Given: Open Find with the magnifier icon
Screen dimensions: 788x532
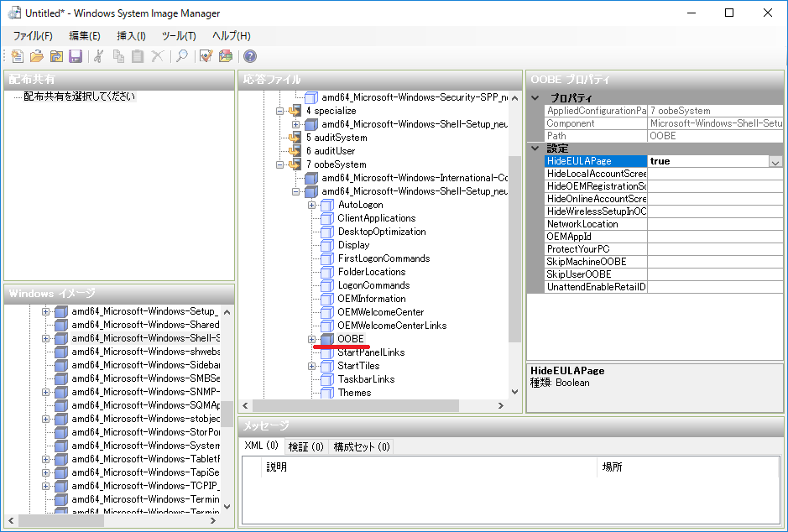Looking at the screenshot, I should [182, 56].
